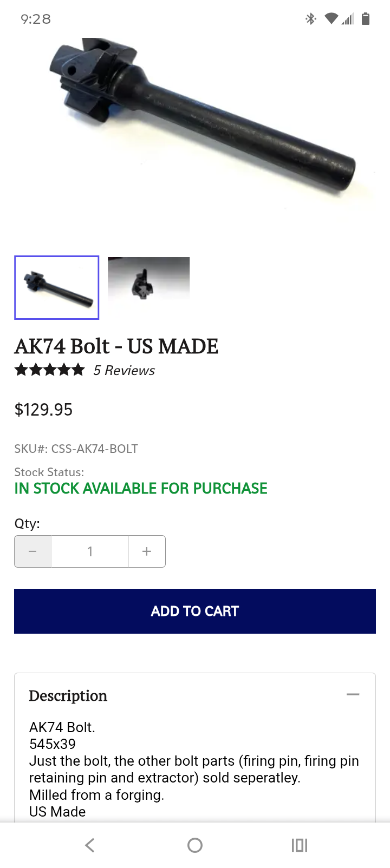Image resolution: width=390 pixels, height=868 pixels.
Task: Tap the AK74 Bolt - US MADE title
Action: [116, 346]
